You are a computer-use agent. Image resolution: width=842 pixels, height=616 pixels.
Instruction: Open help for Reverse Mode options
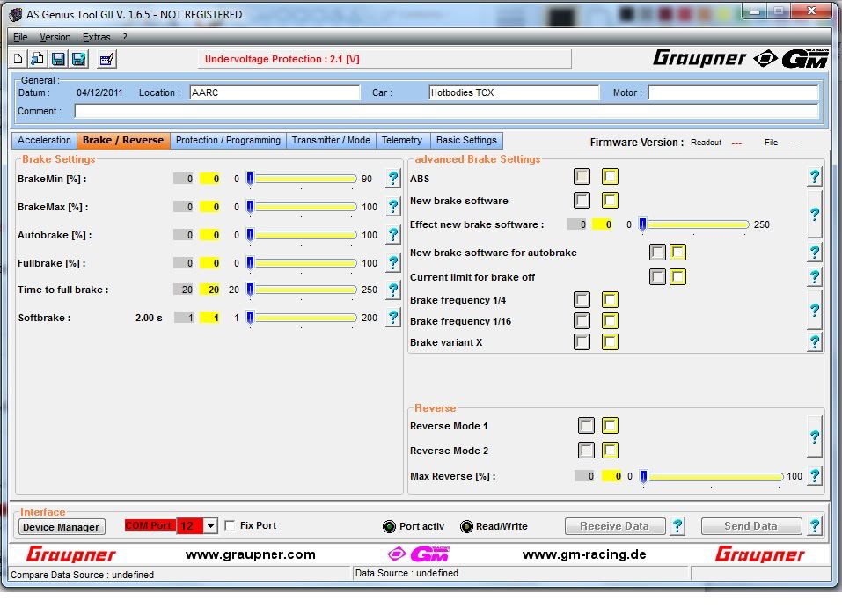click(815, 437)
